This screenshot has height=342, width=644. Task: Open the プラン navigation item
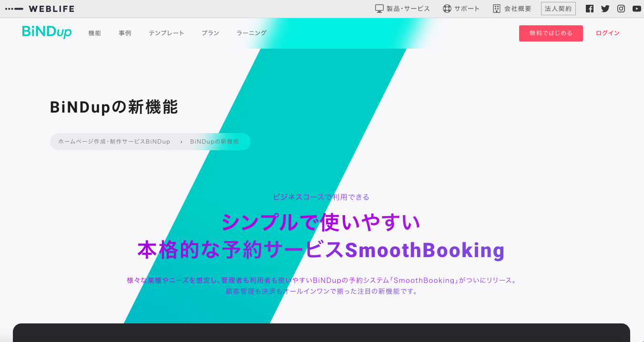click(x=210, y=33)
